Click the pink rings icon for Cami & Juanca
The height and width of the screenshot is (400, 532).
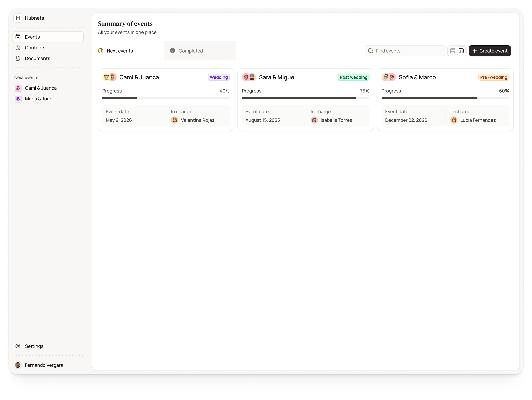[18, 88]
